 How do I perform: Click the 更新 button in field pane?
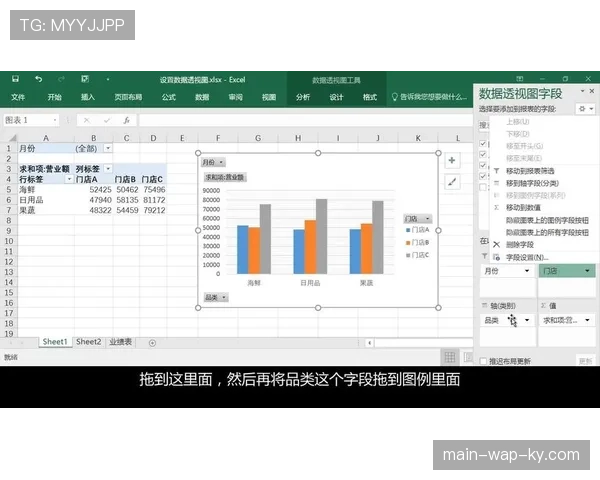coord(585,361)
